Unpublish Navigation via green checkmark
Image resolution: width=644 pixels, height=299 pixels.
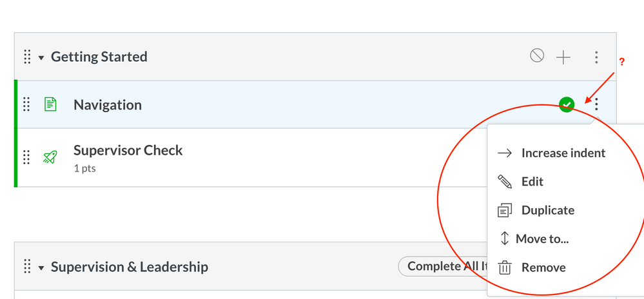567,104
